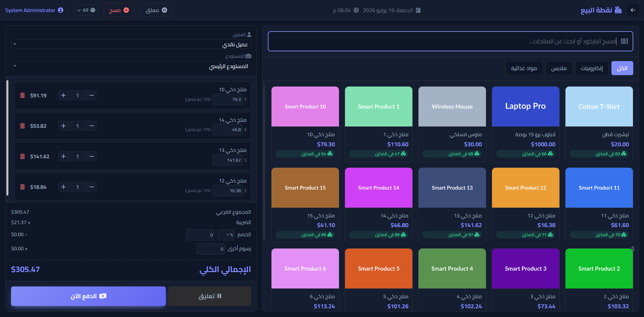This screenshot has height=317, width=644.
Task: Decrease quantity for منتج ذكي 14
Action: (92, 126)
